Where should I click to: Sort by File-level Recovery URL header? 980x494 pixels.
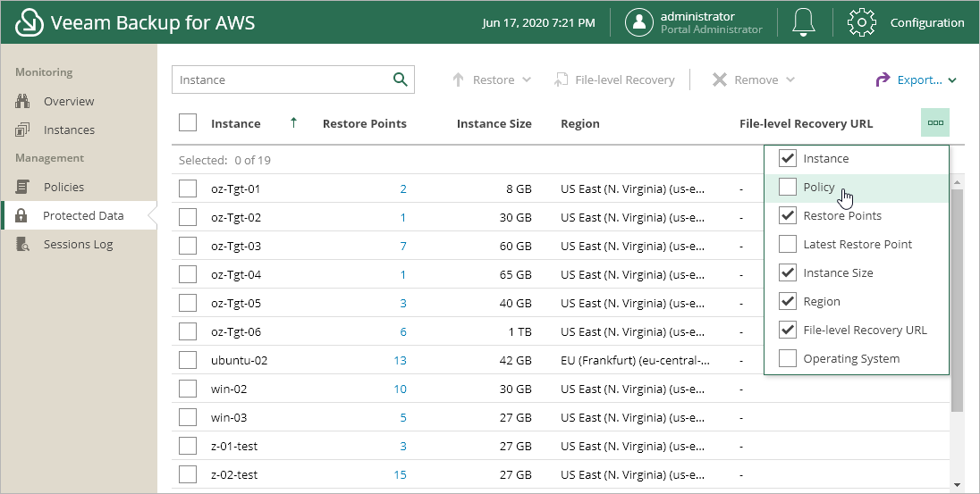point(806,123)
